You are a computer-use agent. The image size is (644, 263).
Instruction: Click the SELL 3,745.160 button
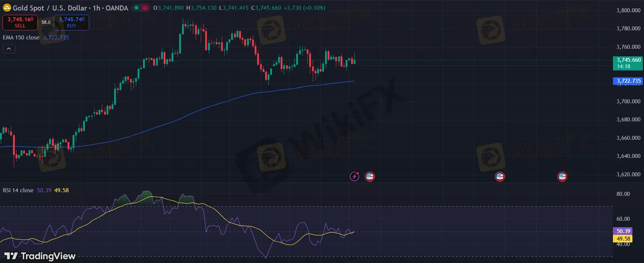(20, 22)
